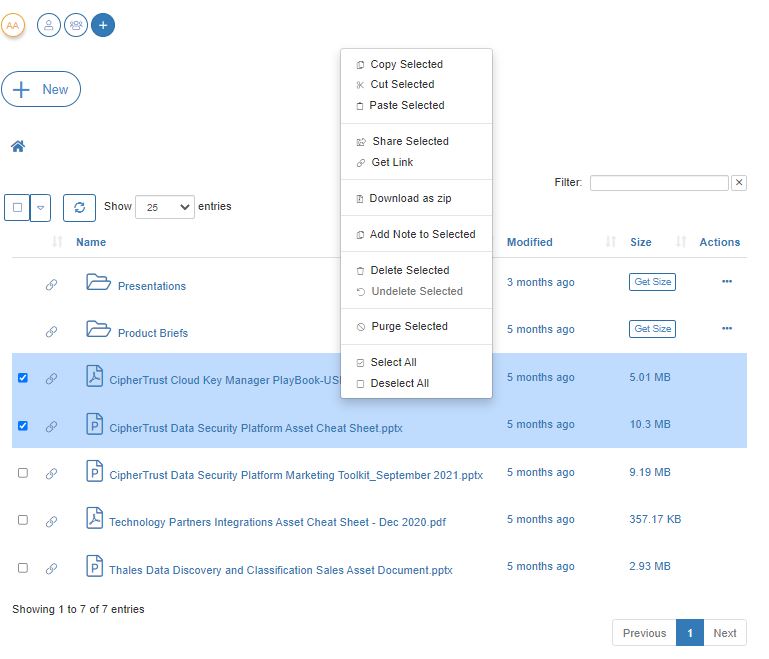Check Technology Partners Integrations pdf checkbox
769x659 pixels.
23,520
